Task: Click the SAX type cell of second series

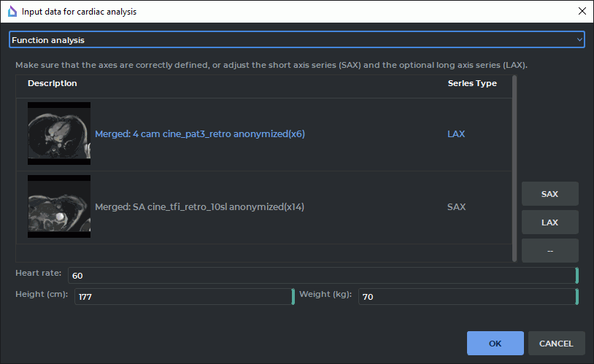Action: [x=456, y=207]
